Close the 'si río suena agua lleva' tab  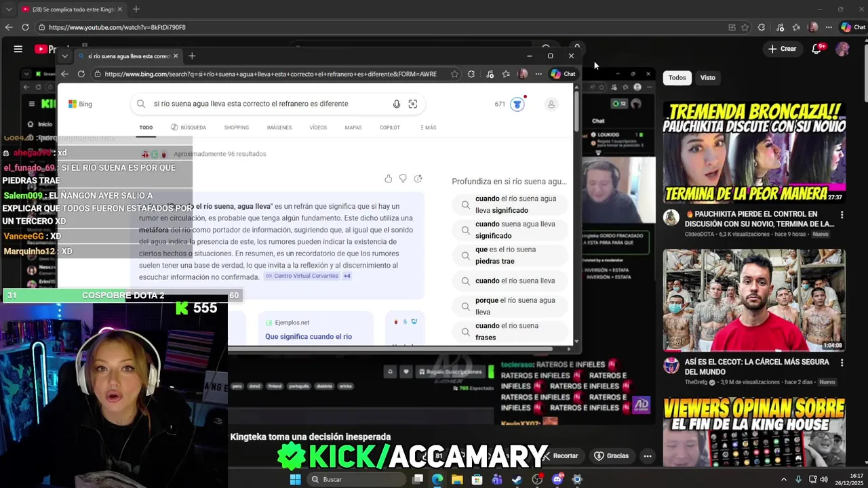(x=176, y=56)
